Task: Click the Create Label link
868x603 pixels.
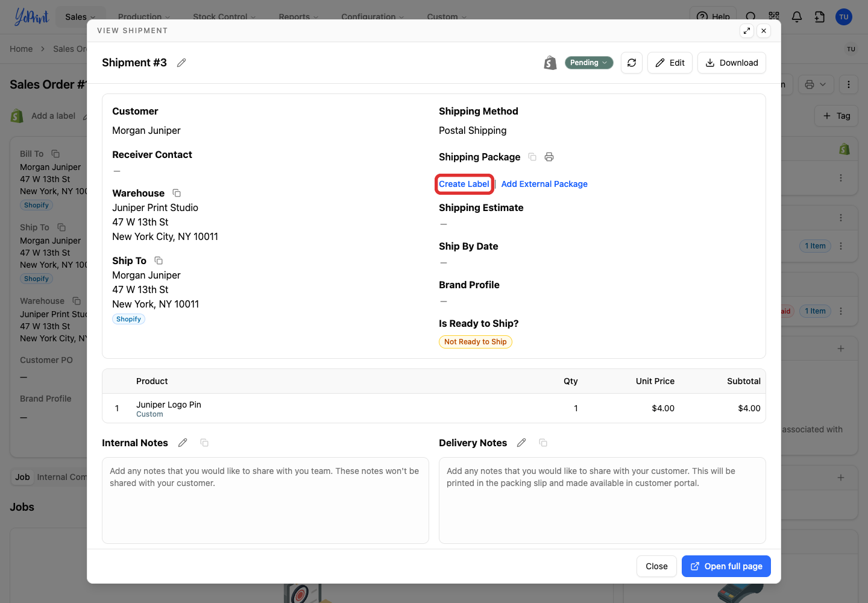Action: tap(464, 184)
